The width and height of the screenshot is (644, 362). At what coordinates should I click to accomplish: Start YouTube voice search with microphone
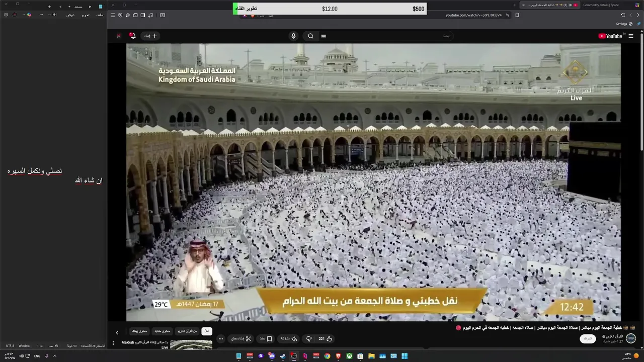tap(293, 36)
